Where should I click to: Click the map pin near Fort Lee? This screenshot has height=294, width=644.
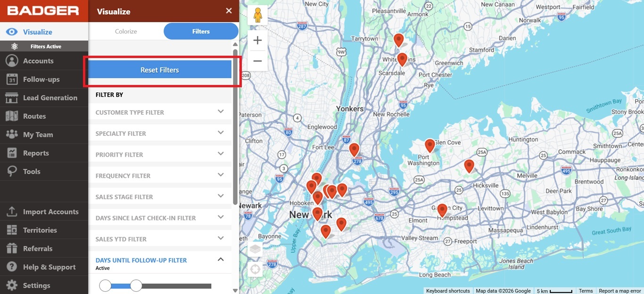354,150
